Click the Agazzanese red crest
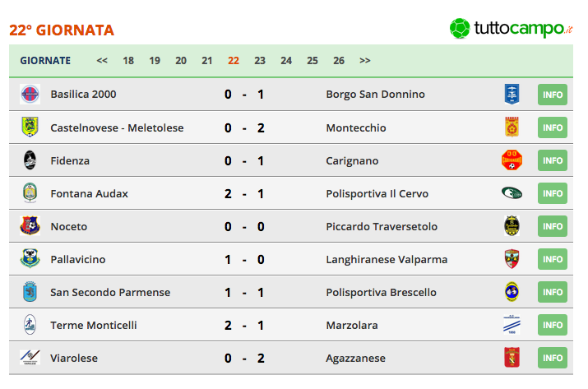The width and height of the screenshot is (588, 389). click(512, 358)
